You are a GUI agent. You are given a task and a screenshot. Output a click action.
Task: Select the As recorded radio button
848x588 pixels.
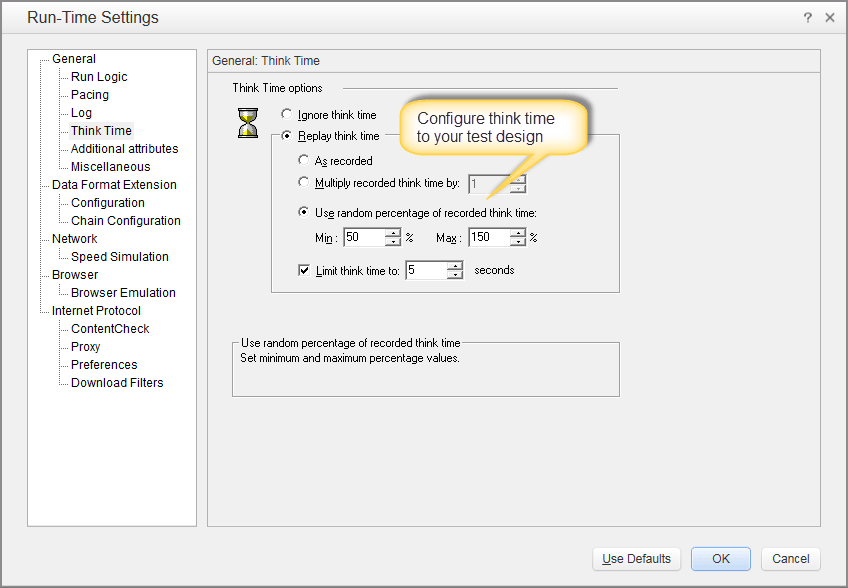click(x=305, y=160)
